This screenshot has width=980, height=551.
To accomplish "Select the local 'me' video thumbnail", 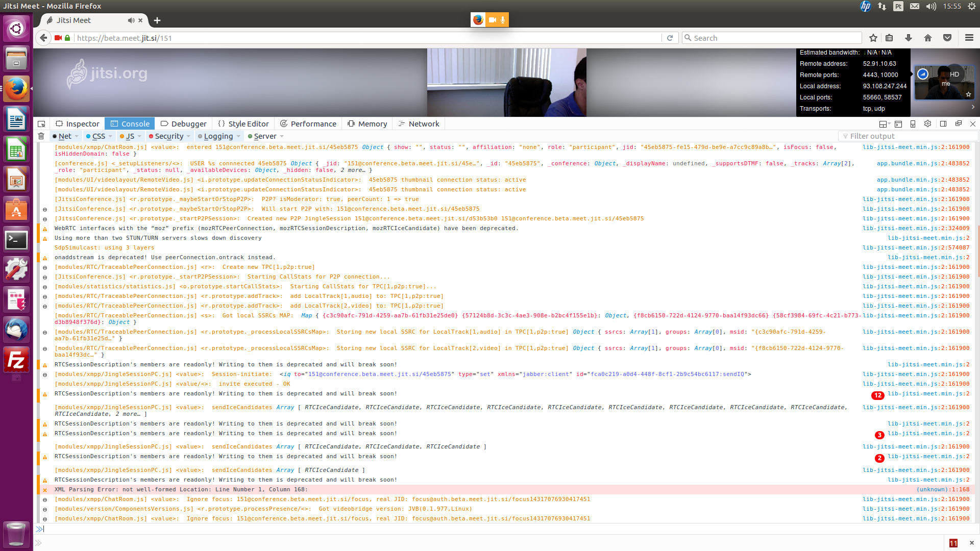I will point(944,83).
